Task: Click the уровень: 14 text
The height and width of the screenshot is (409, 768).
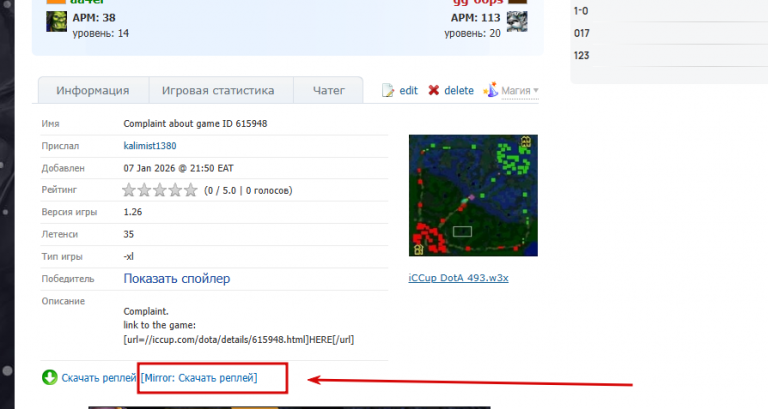Action: (x=101, y=33)
